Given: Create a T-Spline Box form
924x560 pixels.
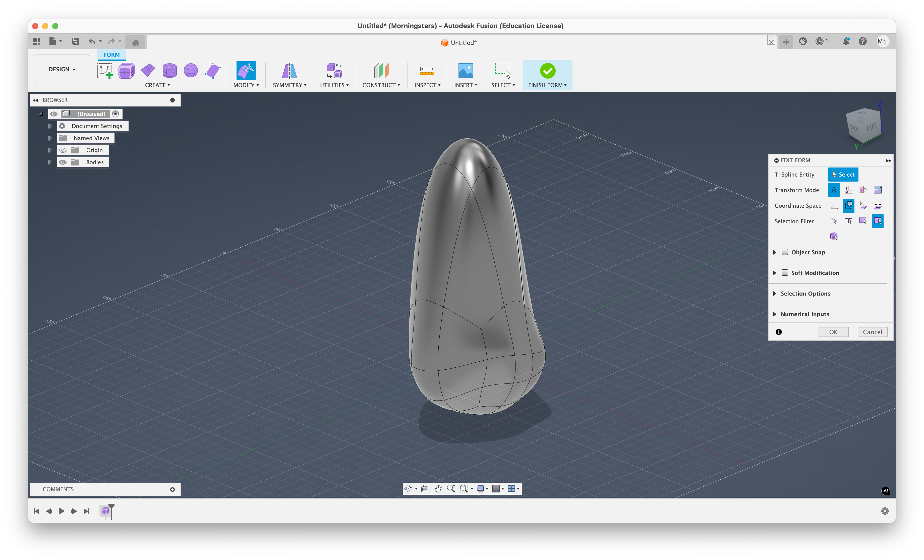Looking at the screenshot, I should tap(126, 71).
